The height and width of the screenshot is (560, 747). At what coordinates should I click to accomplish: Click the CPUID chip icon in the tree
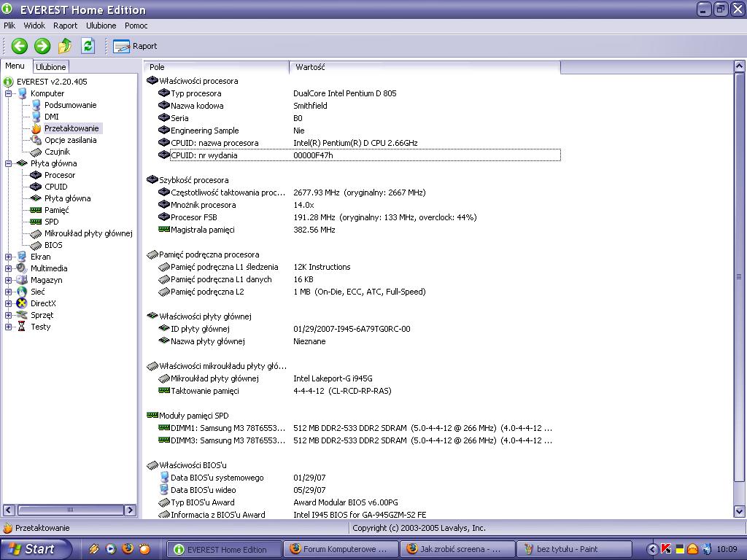coord(36,187)
